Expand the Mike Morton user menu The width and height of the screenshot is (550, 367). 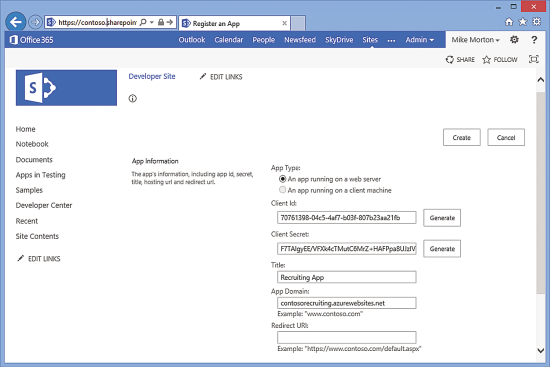coord(475,40)
